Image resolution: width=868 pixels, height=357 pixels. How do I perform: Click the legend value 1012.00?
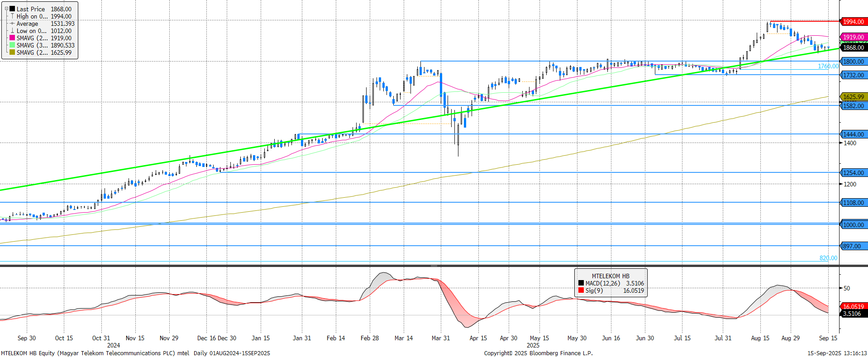coord(61,31)
